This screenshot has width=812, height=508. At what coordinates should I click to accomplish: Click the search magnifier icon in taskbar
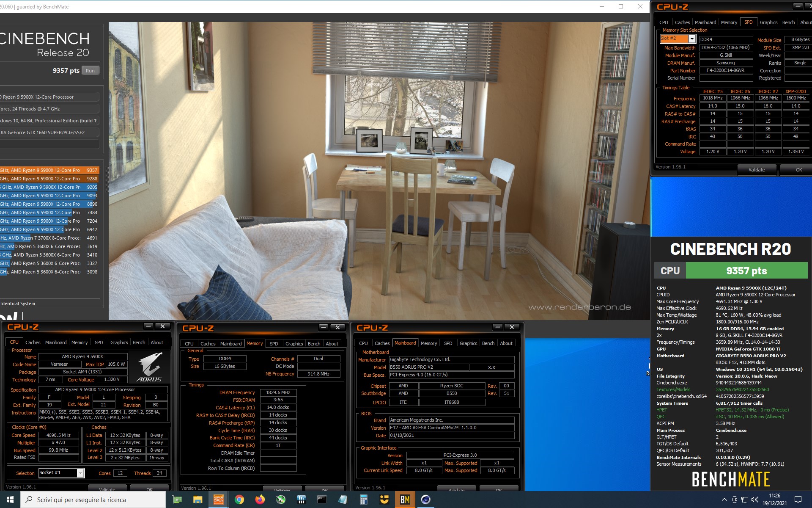click(x=29, y=500)
